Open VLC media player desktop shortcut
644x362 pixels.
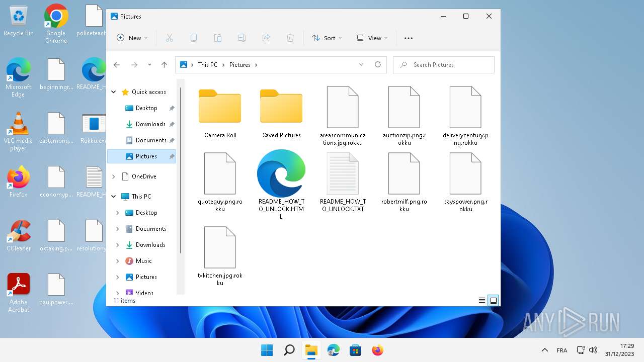[18, 132]
